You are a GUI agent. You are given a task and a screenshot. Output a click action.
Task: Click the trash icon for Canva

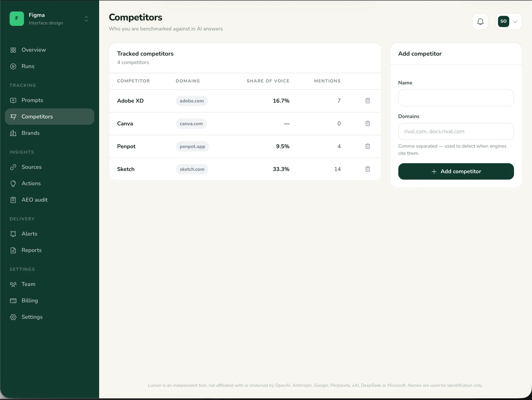(367, 123)
